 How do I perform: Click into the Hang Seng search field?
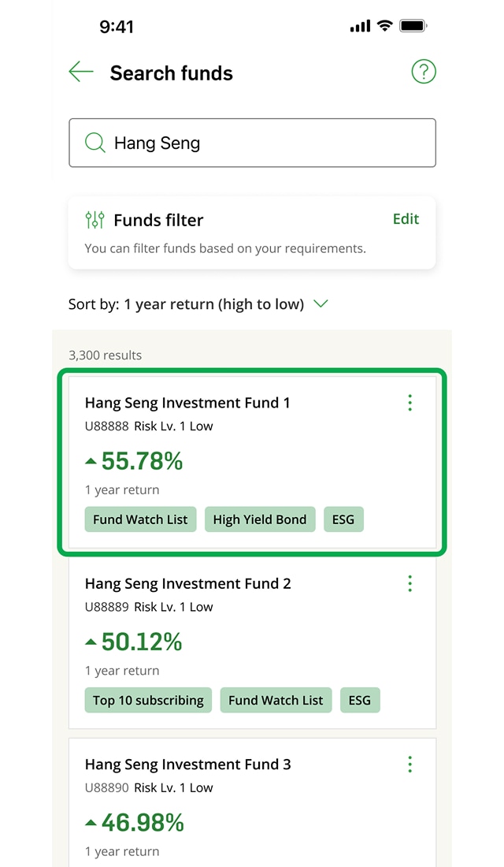tap(260, 143)
